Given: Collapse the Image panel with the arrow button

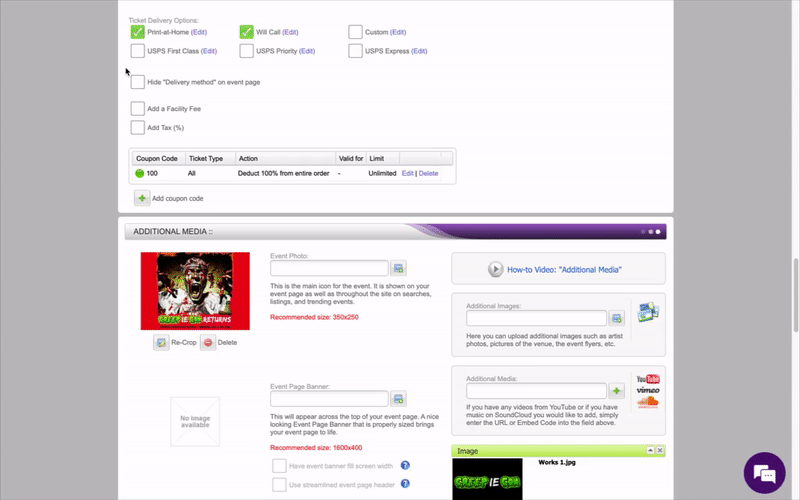Looking at the screenshot, I should pyautogui.click(x=648, y=451).
